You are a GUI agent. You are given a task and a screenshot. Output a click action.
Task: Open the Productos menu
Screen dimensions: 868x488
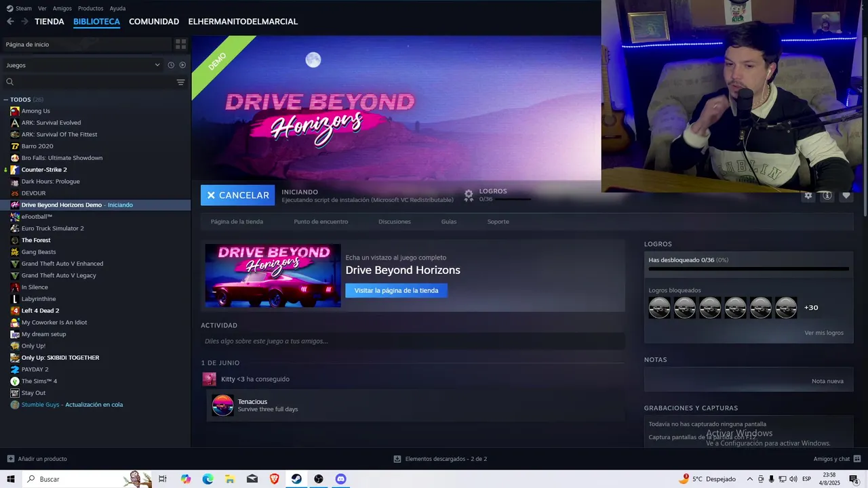(x=91, y=8)
